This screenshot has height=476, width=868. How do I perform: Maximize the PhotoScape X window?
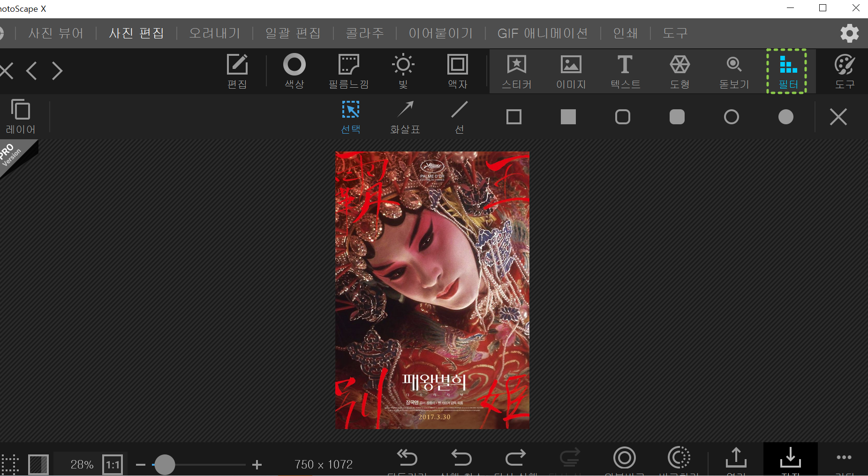click(823, 8)
